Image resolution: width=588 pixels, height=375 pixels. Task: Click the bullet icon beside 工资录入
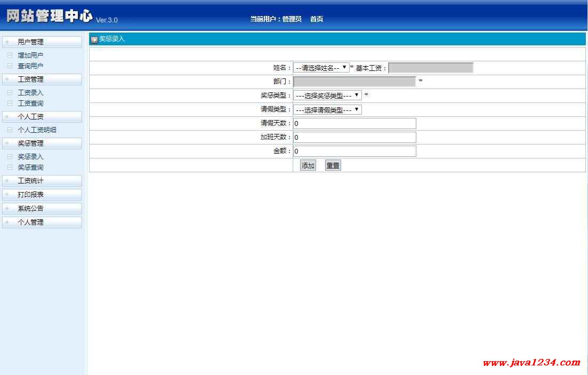click(10, 93)
